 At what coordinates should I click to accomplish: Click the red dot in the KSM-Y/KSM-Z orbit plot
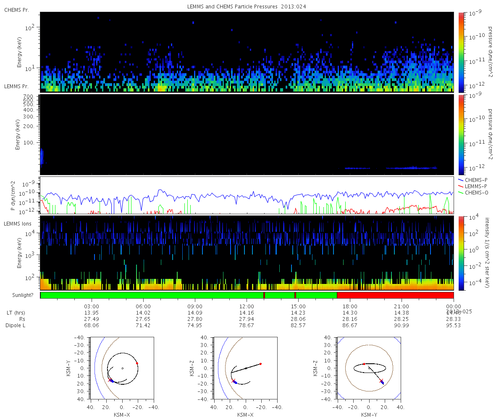click(364, 364)
